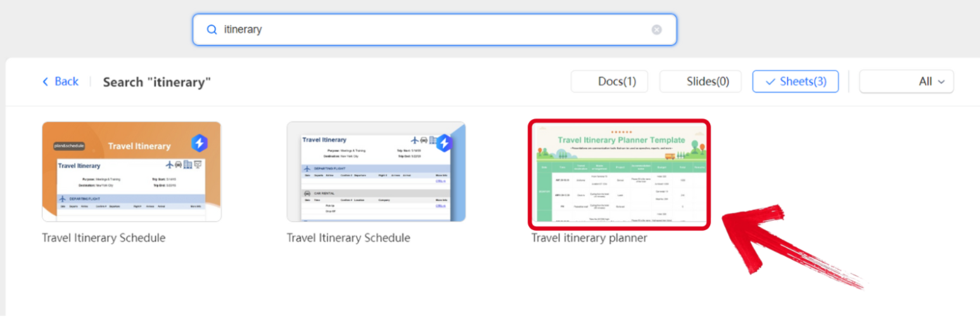The image size is (980, 326).
Task: Click the first Travel Itinerary Schedule title
Action: (104, 238)
